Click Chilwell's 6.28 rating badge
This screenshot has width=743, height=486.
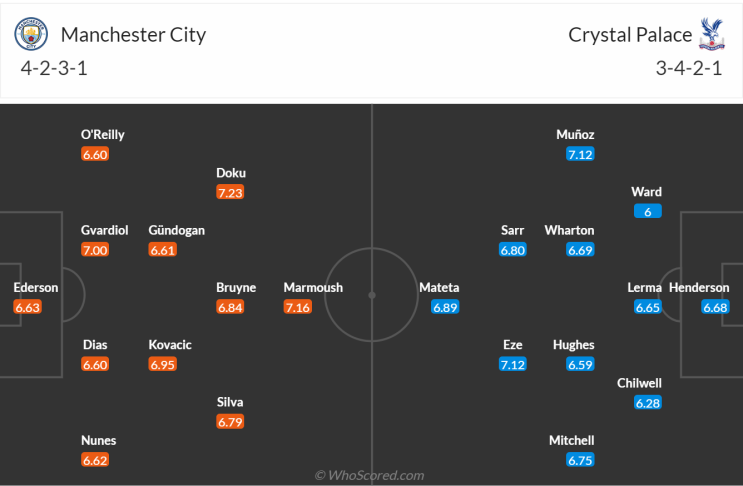click(647, 402)
